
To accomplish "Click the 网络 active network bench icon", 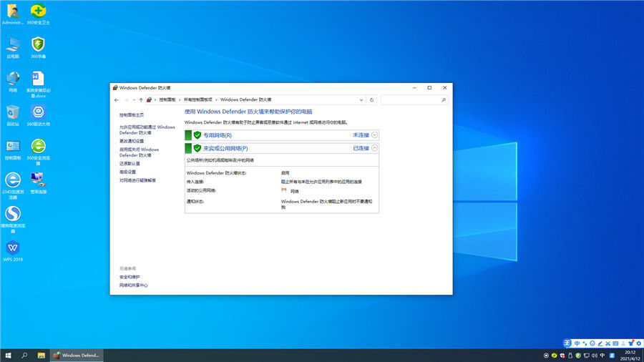I will (x=284, y=191).
